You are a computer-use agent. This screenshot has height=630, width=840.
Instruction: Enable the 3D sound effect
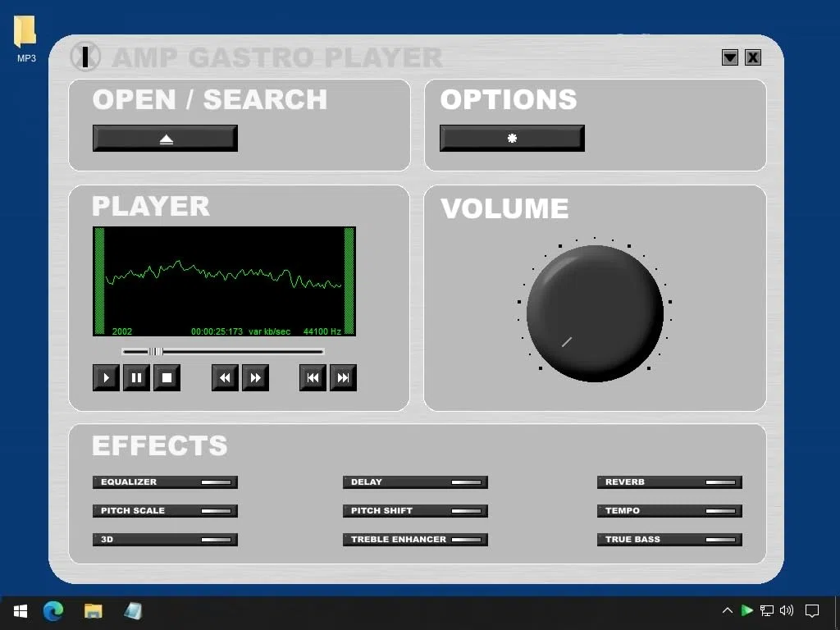165,540
